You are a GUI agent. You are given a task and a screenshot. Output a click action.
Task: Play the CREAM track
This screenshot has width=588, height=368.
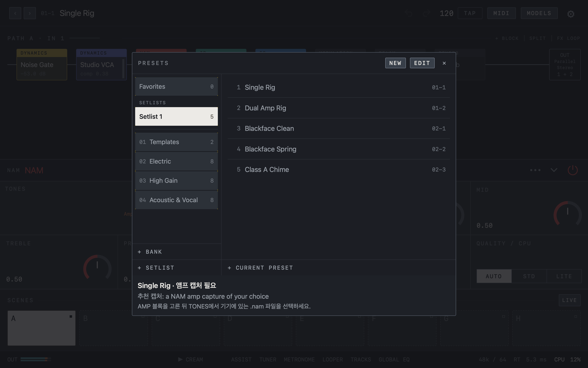pos(190,359)
